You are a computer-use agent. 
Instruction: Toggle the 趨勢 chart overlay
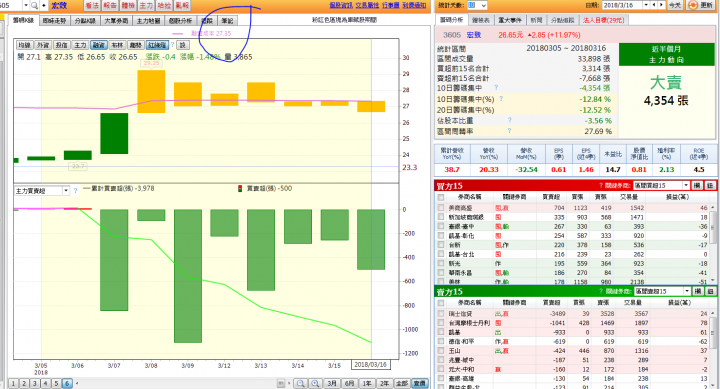pos(135,45)
